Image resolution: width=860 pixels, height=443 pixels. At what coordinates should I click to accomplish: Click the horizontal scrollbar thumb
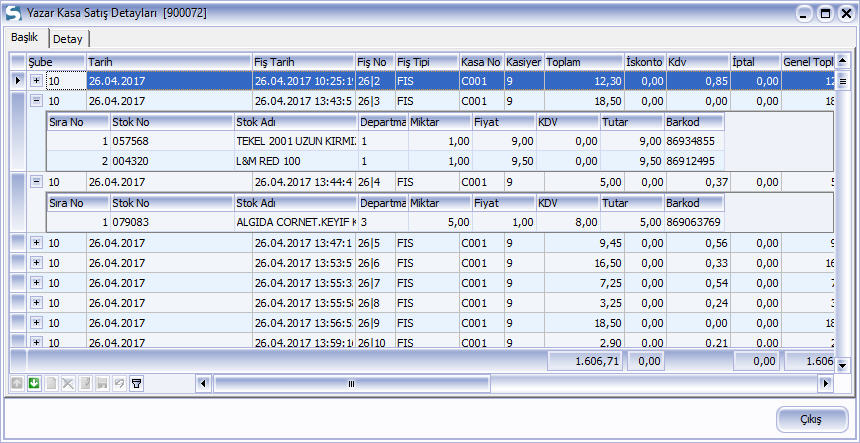350,383
